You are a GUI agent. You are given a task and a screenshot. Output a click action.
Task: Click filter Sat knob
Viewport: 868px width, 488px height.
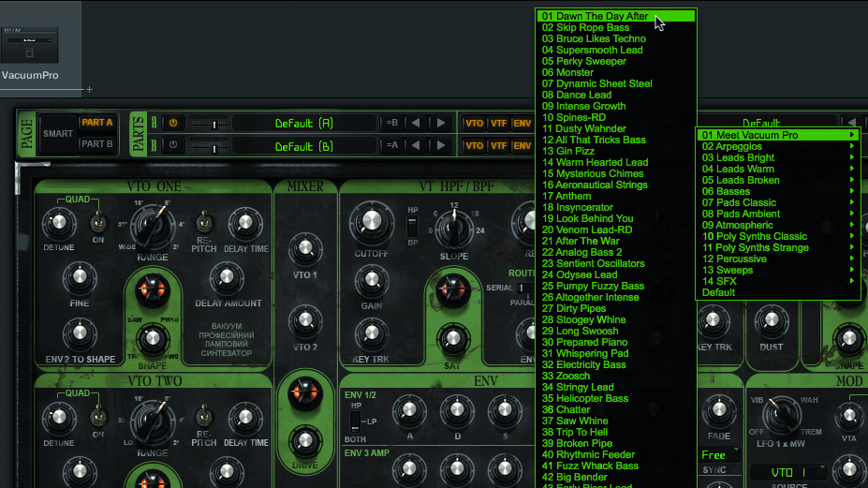(453, 338)
